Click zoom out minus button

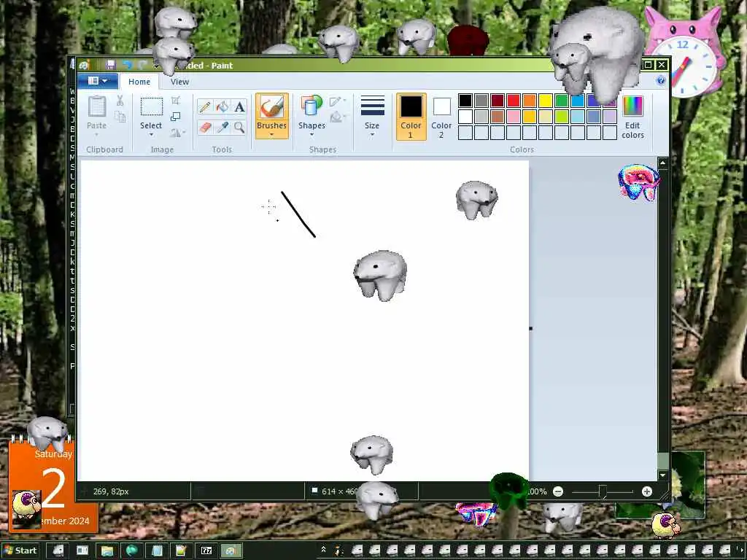tap(558, 491)
